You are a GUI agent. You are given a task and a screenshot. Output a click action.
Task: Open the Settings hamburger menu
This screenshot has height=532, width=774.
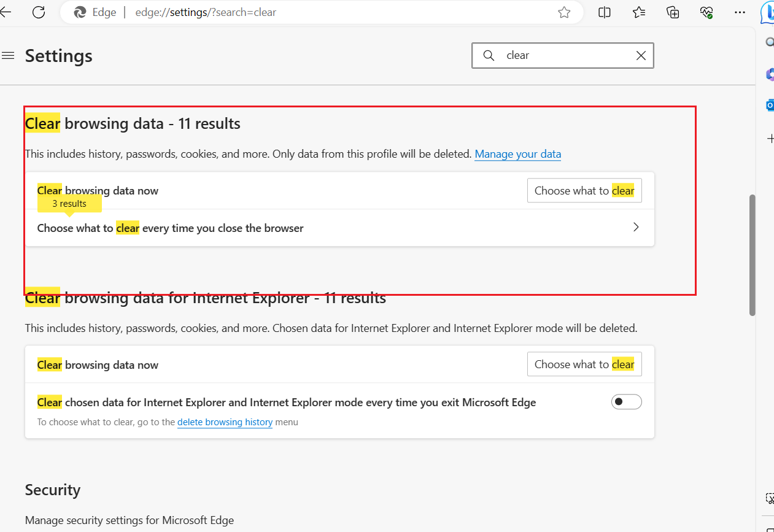[x=8, y=56]
